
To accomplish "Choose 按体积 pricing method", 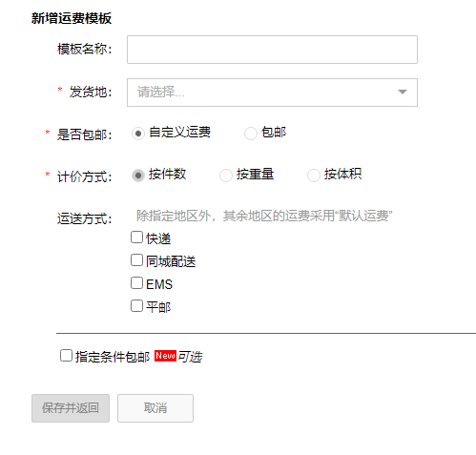I will click(314, 176).
